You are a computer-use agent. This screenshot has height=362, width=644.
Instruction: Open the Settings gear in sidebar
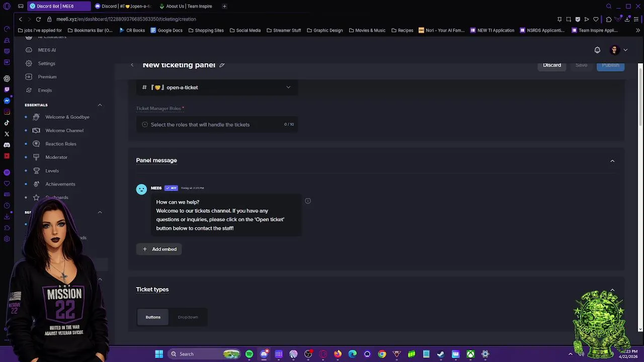[x=46, y=63]
